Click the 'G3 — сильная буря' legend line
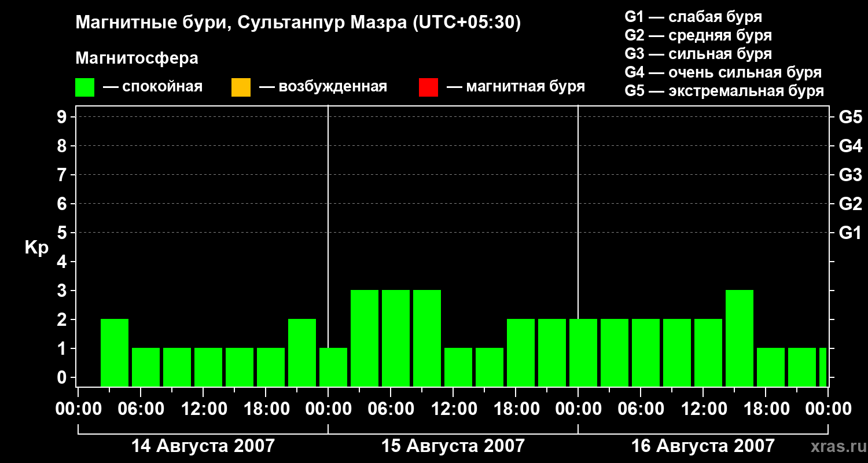Screen dimensions: 868x463 tap(698, 54)
